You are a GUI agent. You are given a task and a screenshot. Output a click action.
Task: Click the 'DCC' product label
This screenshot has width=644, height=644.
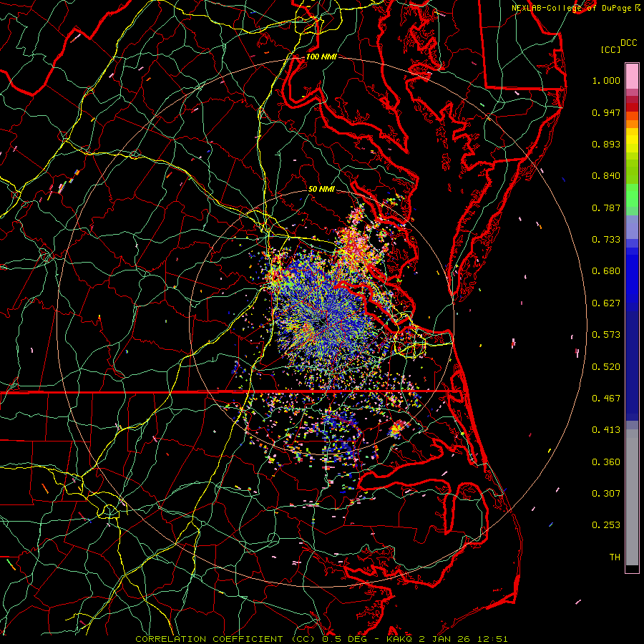click(629, 43)
